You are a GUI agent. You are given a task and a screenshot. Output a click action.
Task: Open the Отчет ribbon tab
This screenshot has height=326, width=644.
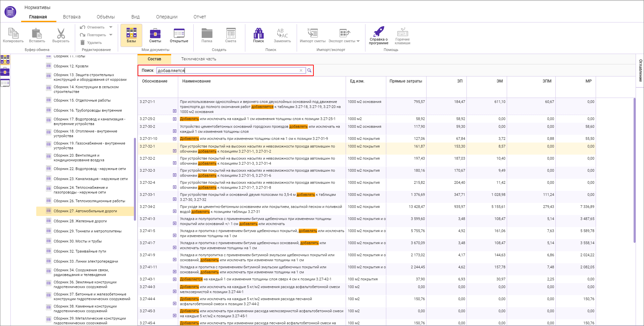coord(200,17)
